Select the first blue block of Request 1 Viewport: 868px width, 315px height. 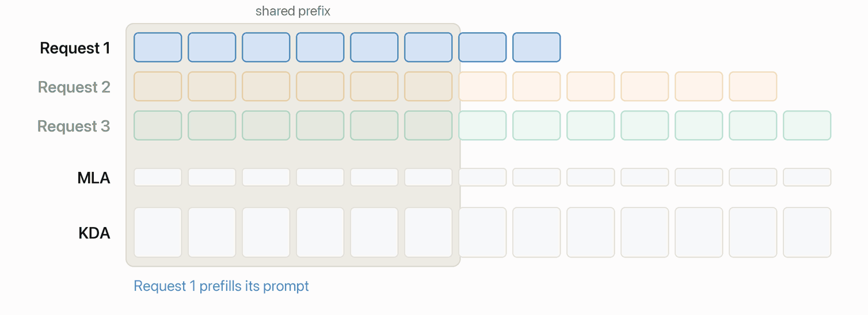pos(158,47)
